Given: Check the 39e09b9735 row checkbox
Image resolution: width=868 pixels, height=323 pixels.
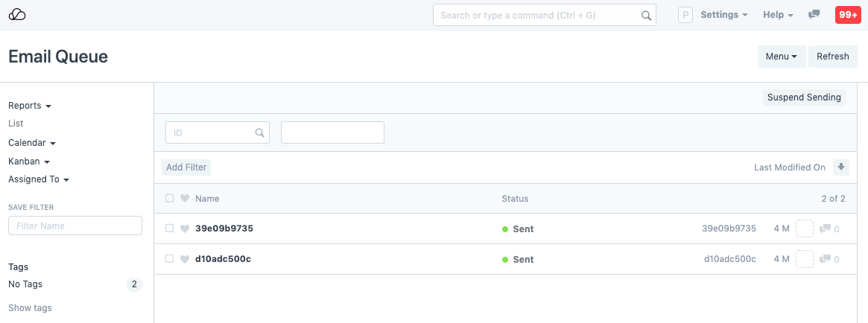Looking at the screenshot, I should coord(170,229).
